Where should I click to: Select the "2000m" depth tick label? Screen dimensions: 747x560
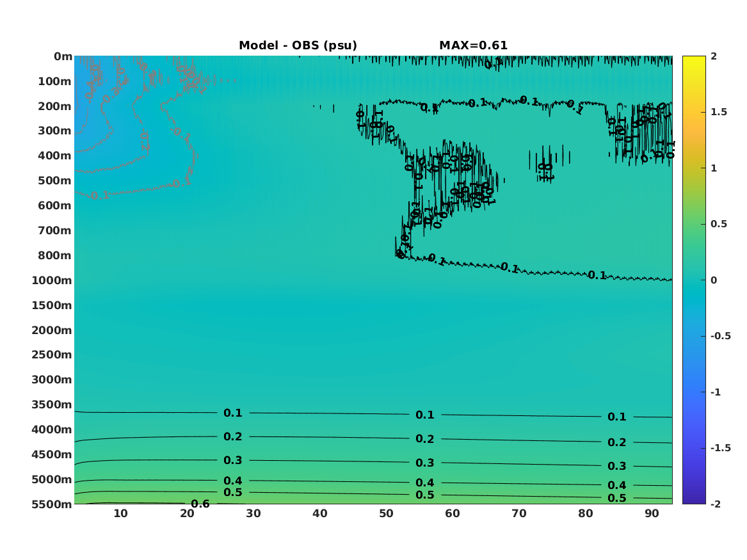tap(52, 330)
